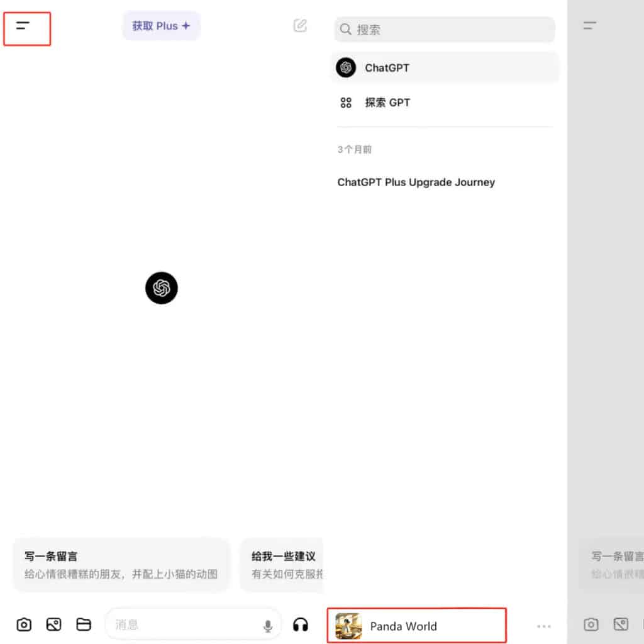Screen dimensions: 644x644
Task: Open the Panda World profile row
Action: pos(417,626)
